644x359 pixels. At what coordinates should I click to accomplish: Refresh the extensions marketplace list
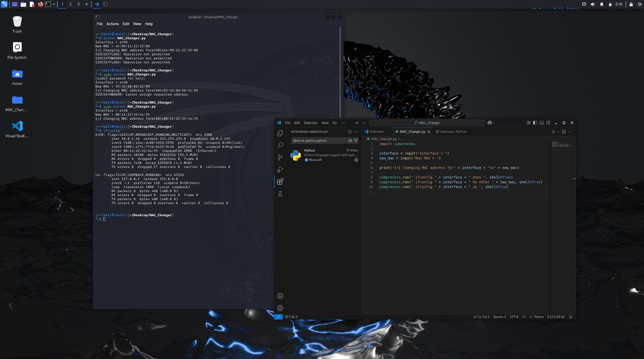point(350,132)
